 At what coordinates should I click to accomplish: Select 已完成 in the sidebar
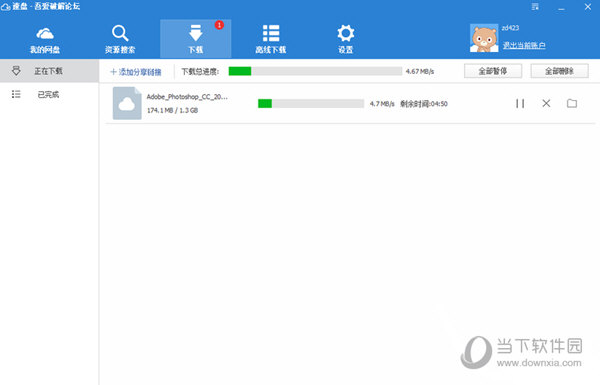[x=49, y=94]
